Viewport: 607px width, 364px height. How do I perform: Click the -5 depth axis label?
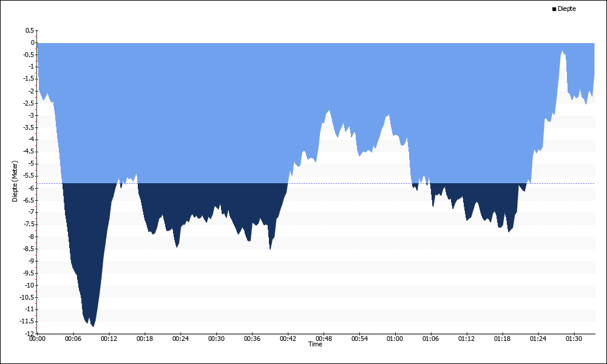point(31,164)
